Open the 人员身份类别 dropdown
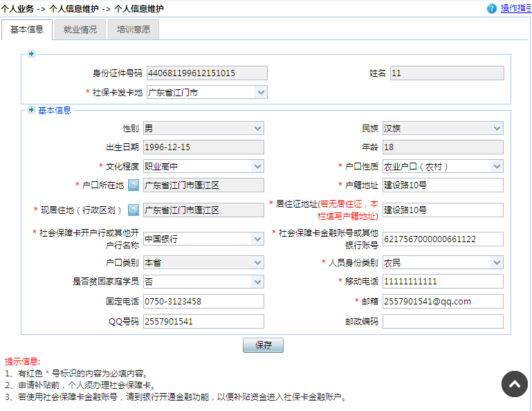Screen dimensions: 532x411 (497, 262)
